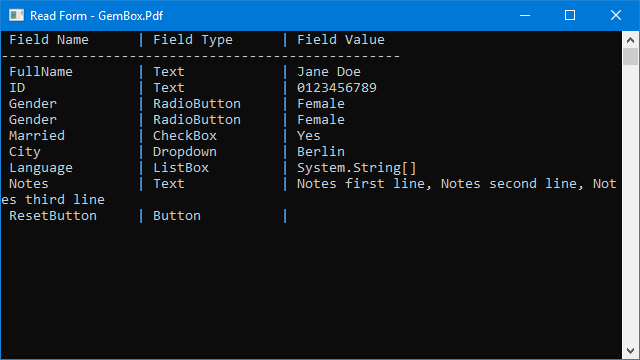640x360 pixels.
Task: Click the Dropdown type text for City
Action: [x=185, y=152]
